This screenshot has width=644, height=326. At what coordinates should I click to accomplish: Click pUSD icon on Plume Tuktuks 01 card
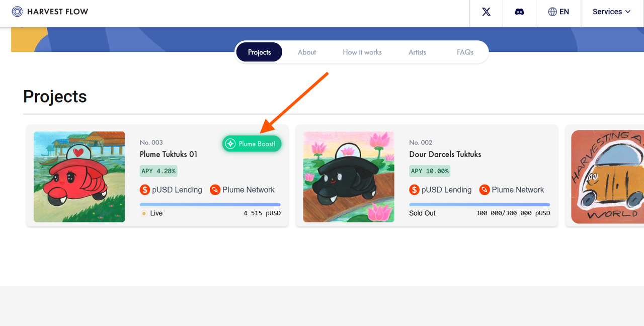tap(145, 190)
